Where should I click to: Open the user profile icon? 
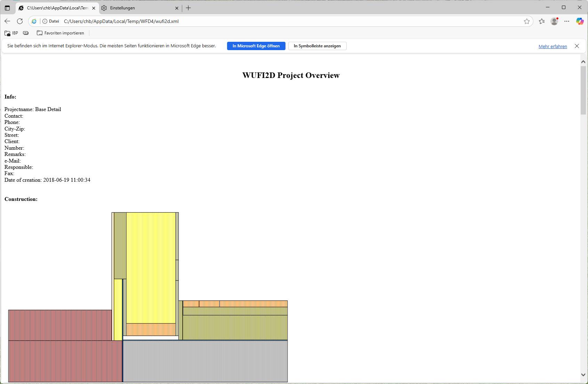pyautogui.click(x=554, y=21)
